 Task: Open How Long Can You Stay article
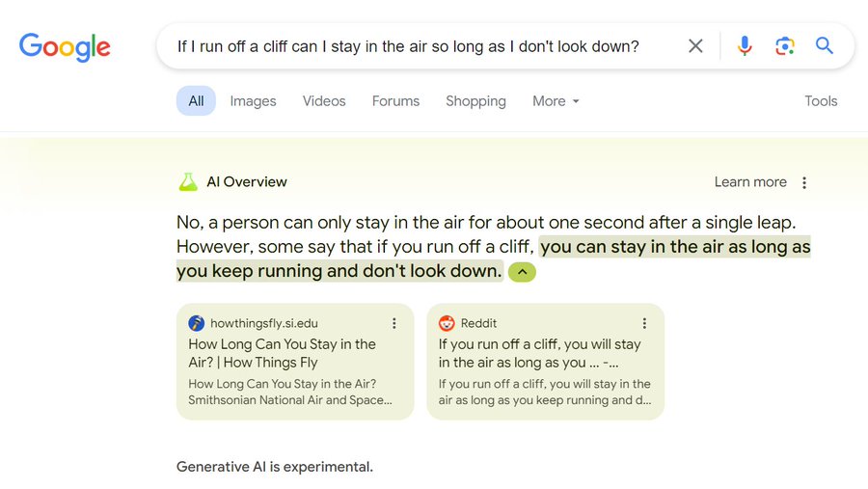[x=282, y=353]
